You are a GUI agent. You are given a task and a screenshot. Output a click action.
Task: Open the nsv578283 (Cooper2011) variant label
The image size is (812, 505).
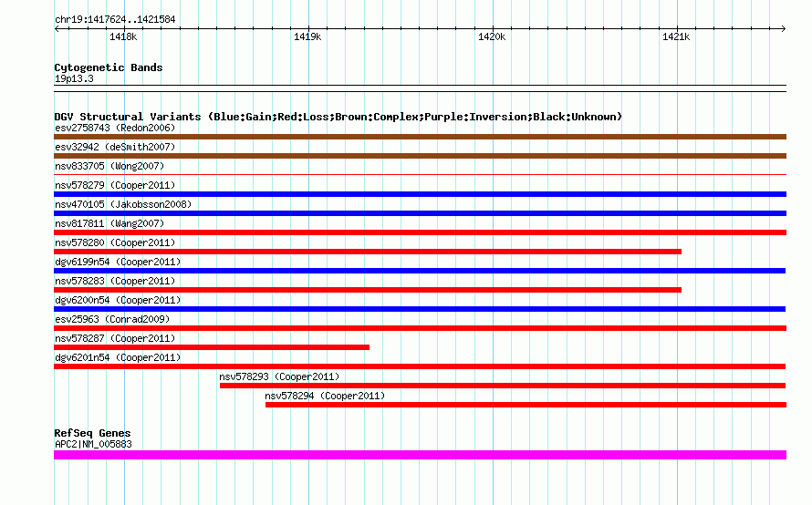[115, 281]
